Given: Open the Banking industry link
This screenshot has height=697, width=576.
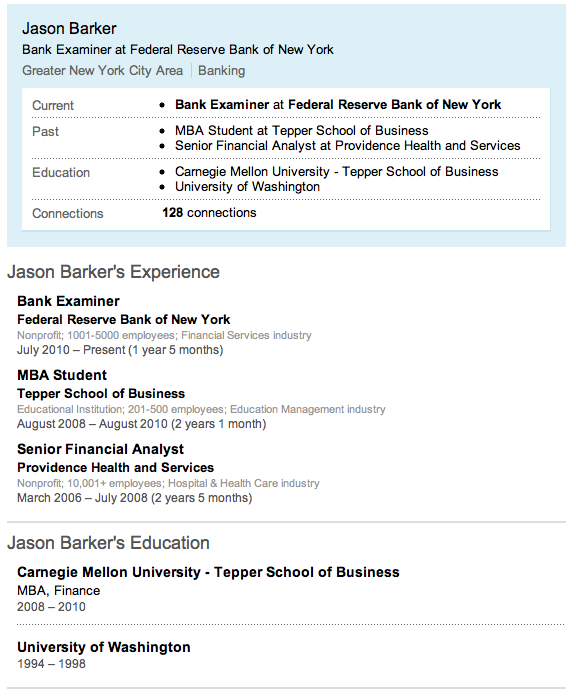Looking at the screenshot, I should 221,71.
